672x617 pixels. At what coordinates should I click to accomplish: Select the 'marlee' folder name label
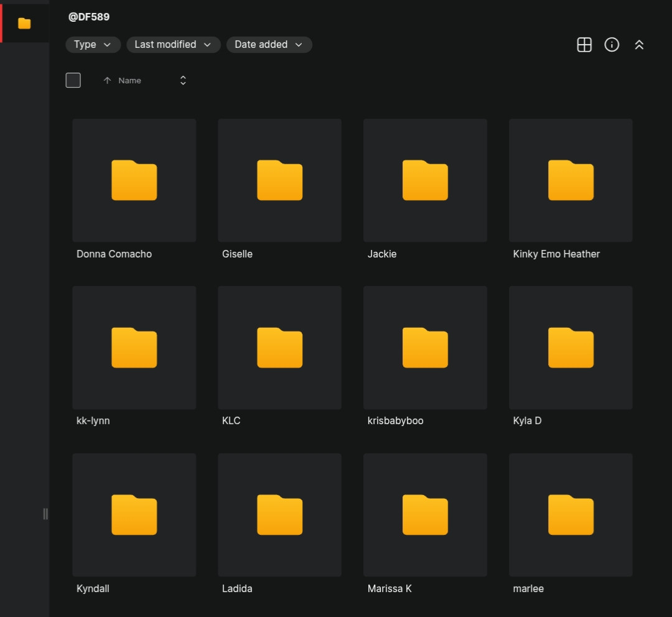pyautogui.click(x=528, y=589)
